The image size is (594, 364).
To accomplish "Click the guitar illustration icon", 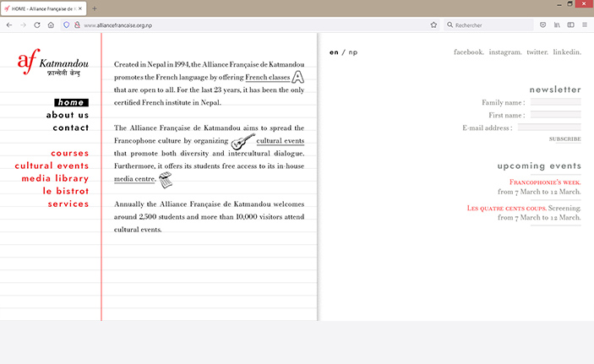I will tap(243, 142).
